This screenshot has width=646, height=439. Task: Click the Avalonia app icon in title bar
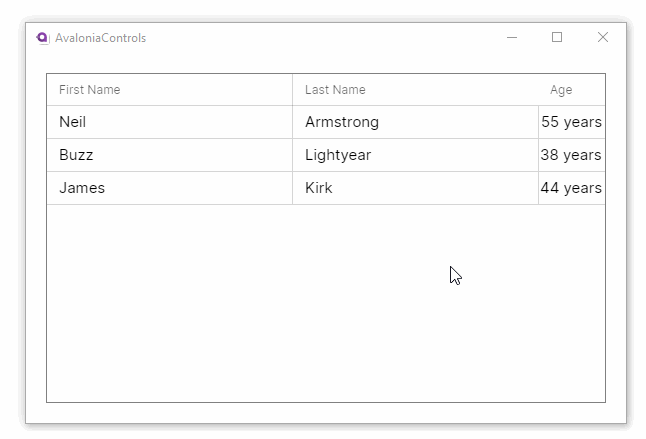coord(42,38)
